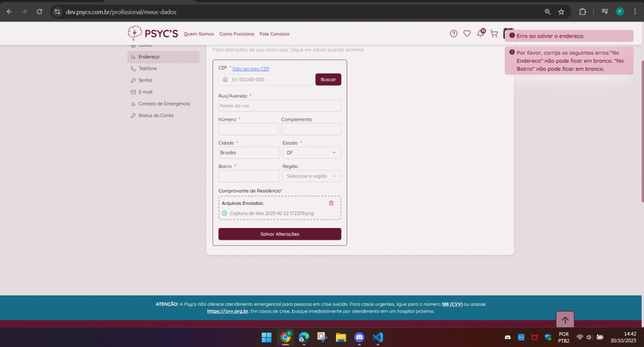The image size is (644, 347).
Task: Open favorites heart icon in header
Action: pos(467,33)
